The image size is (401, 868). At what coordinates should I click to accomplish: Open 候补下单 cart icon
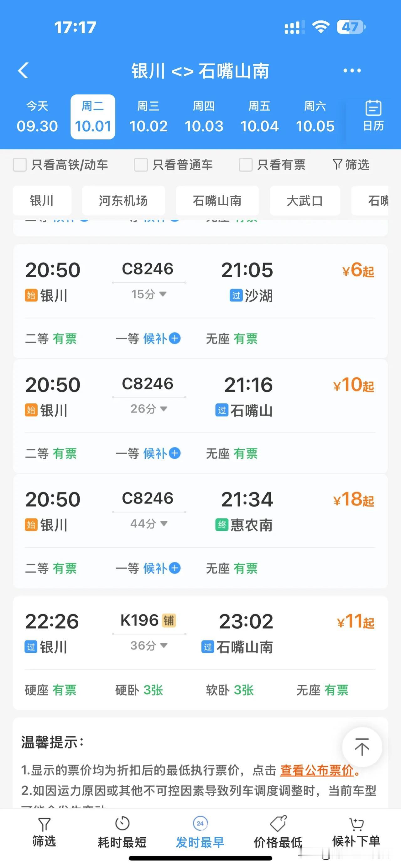click(356, 824)
